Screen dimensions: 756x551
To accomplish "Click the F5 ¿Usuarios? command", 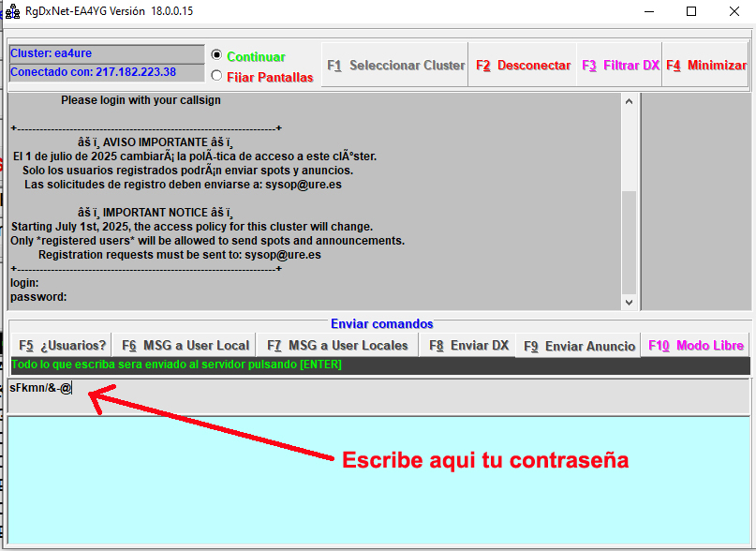I will 62,345.
